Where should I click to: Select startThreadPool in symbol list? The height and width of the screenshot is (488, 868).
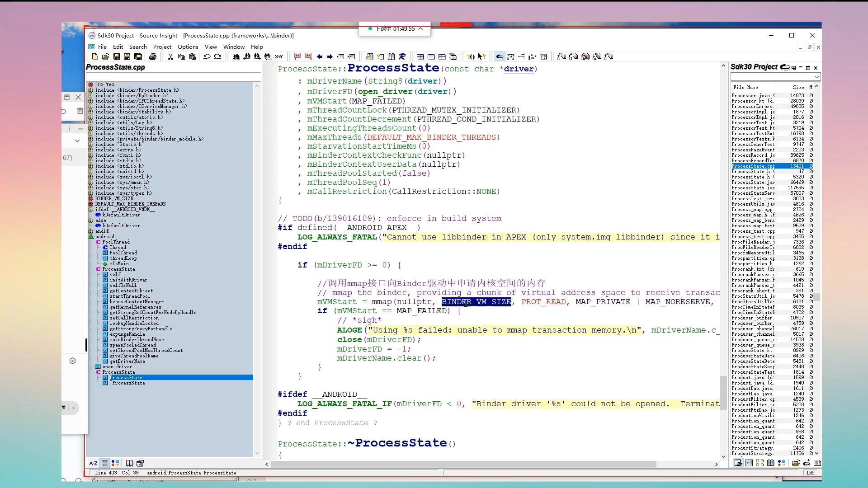coord(130,296)
